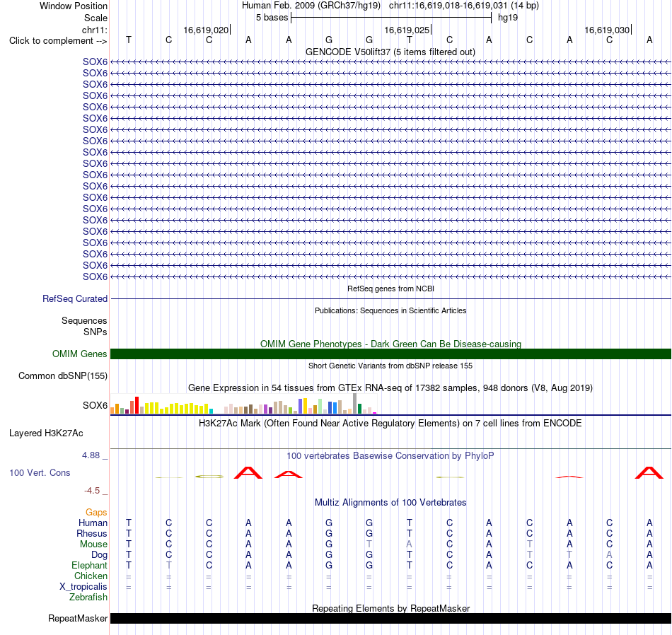Open the Short Genetic Variants dbSNP 155 title
This screenshot has width=672, height=635.
[x=390, y=366]
